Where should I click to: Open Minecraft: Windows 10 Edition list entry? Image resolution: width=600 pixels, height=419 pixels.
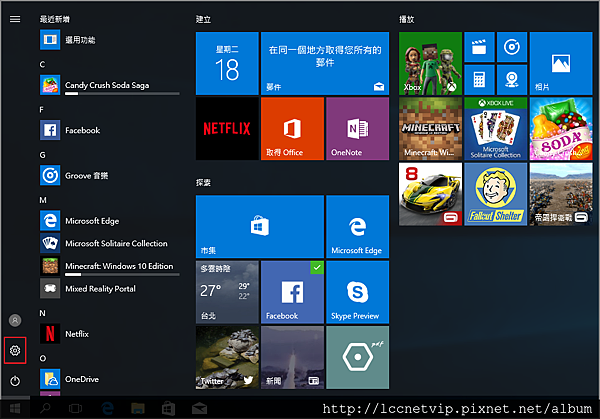click(x=110, y=266)
